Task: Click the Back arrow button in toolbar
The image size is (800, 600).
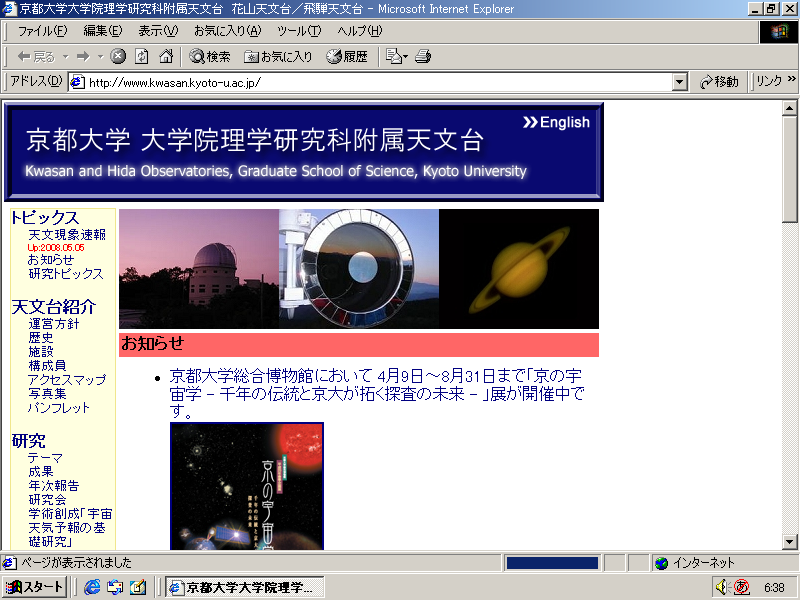Action: (36, 57)
